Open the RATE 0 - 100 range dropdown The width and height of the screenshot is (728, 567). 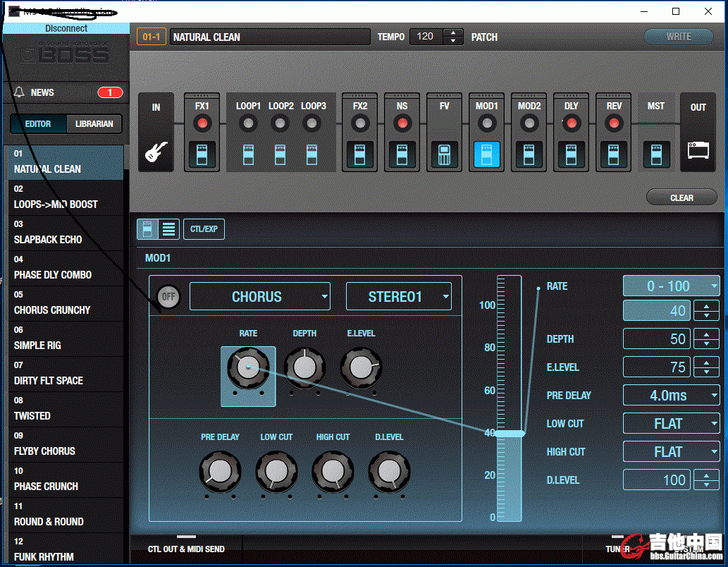(672, 286)
